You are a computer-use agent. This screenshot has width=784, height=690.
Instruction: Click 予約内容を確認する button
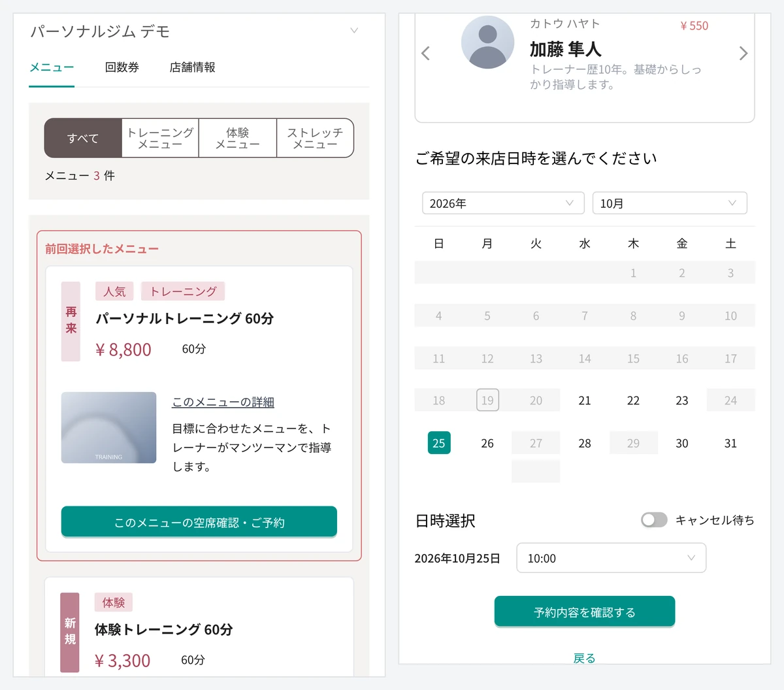point(585,612)
